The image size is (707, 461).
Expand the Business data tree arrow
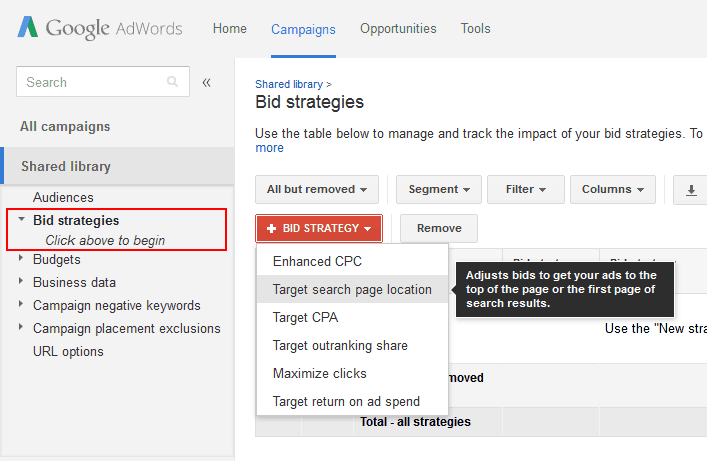pyautogui.click(x=21, y=281)
